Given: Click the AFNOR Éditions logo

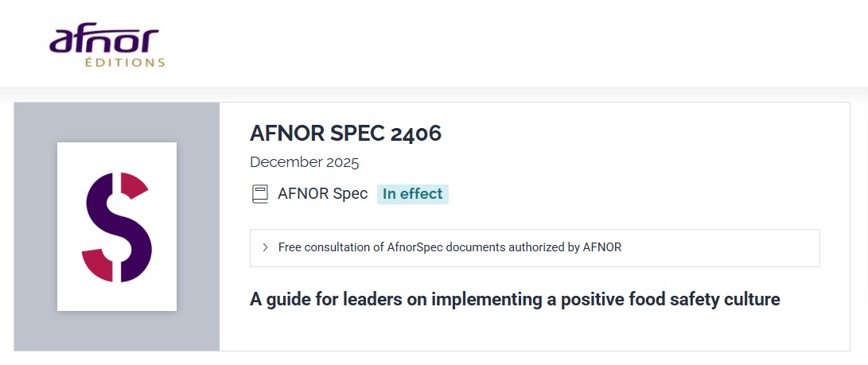Looking at the screenshot, I should pyautogui.click(x=107, y=48).
